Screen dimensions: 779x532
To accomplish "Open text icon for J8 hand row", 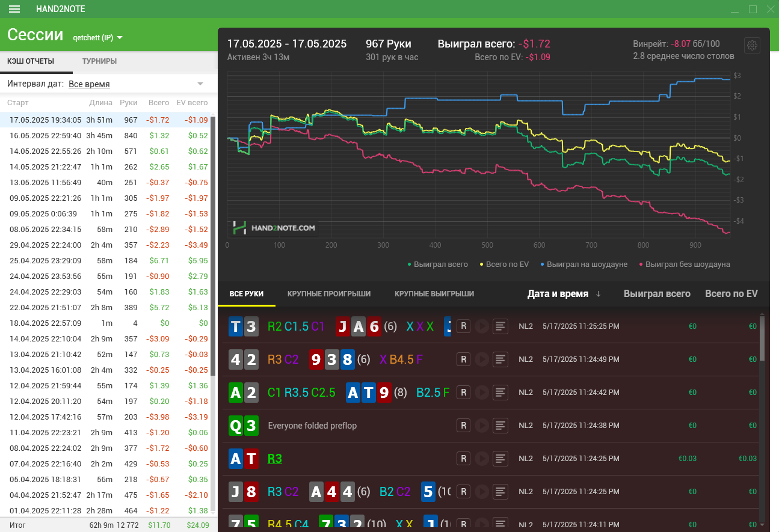I will pos(500,491).
